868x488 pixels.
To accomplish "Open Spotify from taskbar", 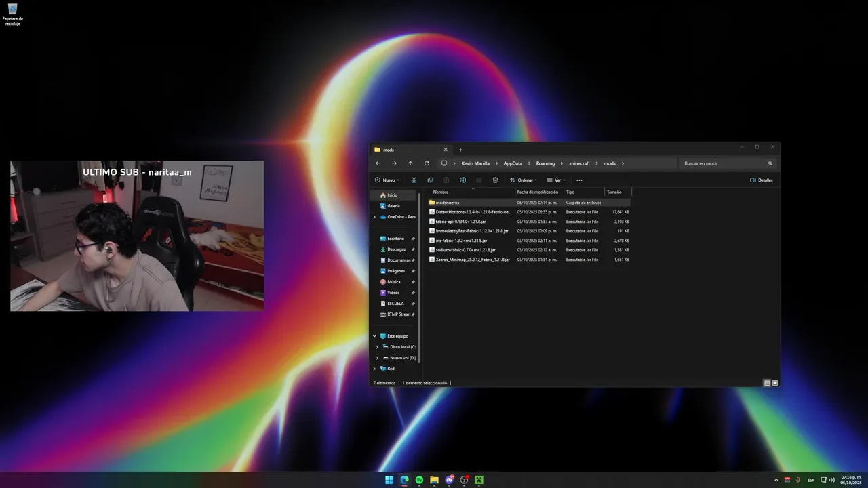I will [x=419, y=480].
